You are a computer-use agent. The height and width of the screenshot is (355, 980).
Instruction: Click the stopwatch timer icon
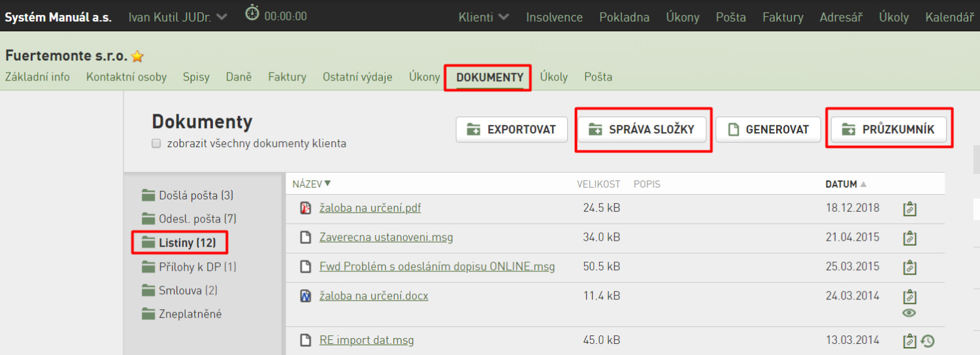[252, 13]
